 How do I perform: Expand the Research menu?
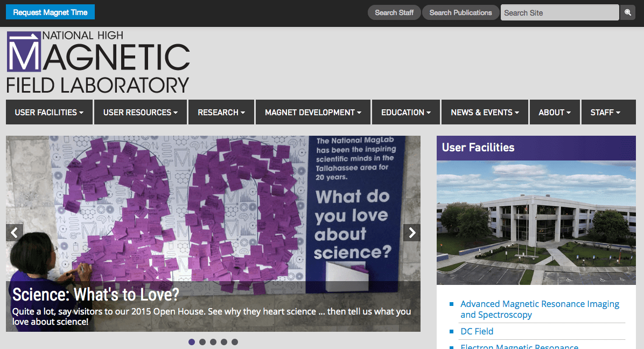coord(221,112)
